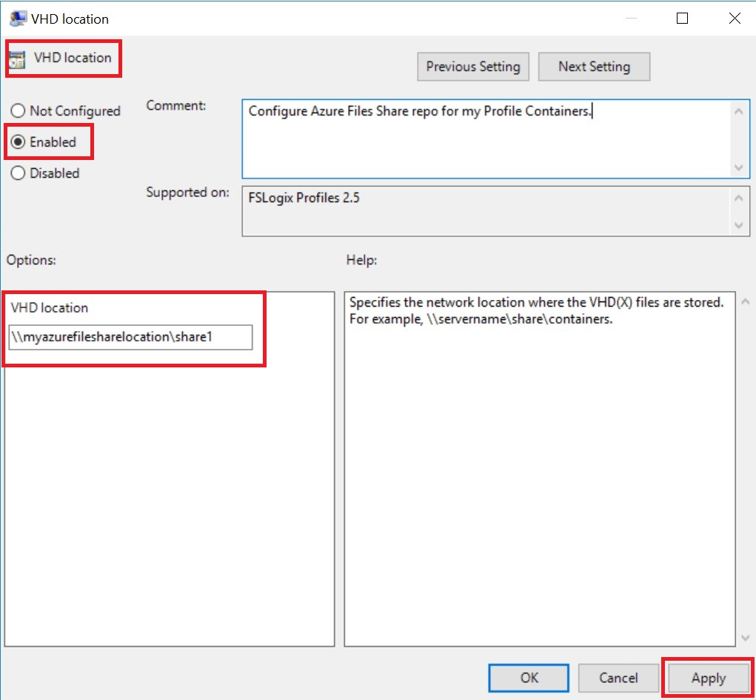Image resolution: width=756 pixels, height=700 pixels.
Task: Click the Help description text about VHD(X) files
Action: point(536,310)
